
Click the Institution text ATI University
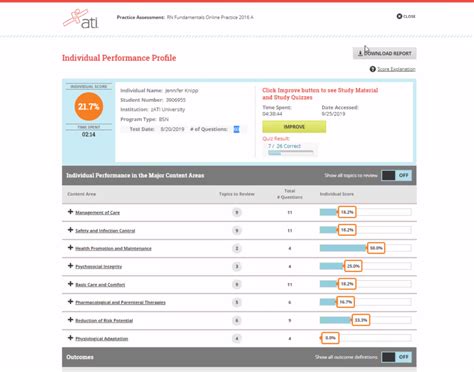153,110
